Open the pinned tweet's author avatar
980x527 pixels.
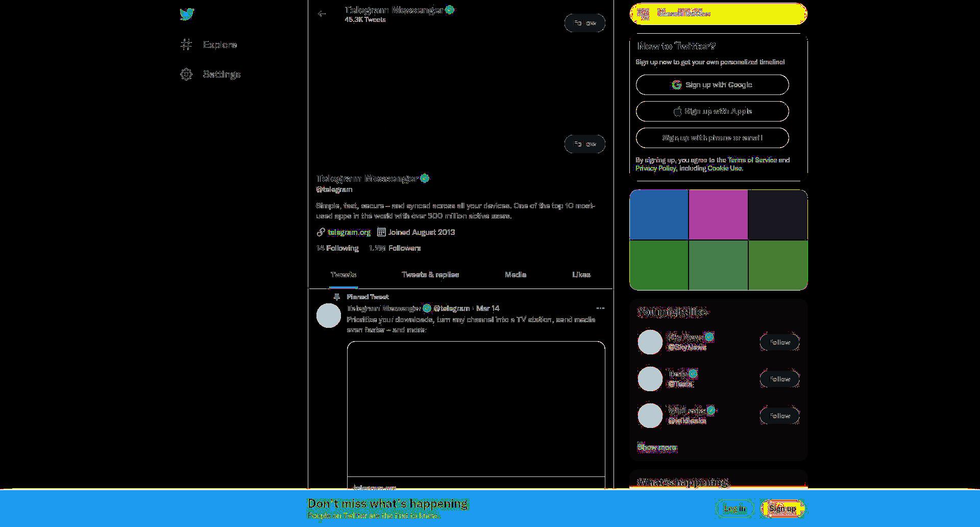329,316
